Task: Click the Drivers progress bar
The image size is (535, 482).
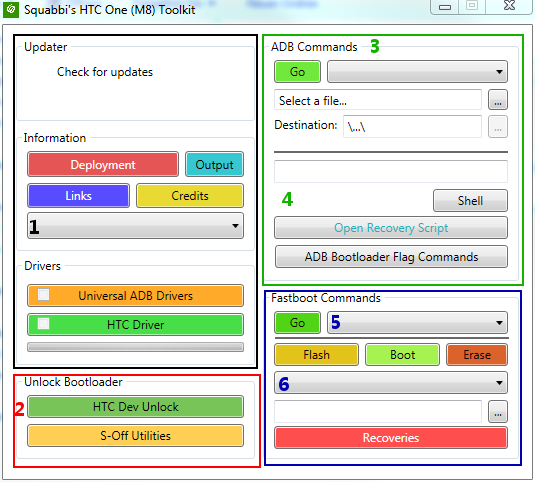Action: click(135, 347)
